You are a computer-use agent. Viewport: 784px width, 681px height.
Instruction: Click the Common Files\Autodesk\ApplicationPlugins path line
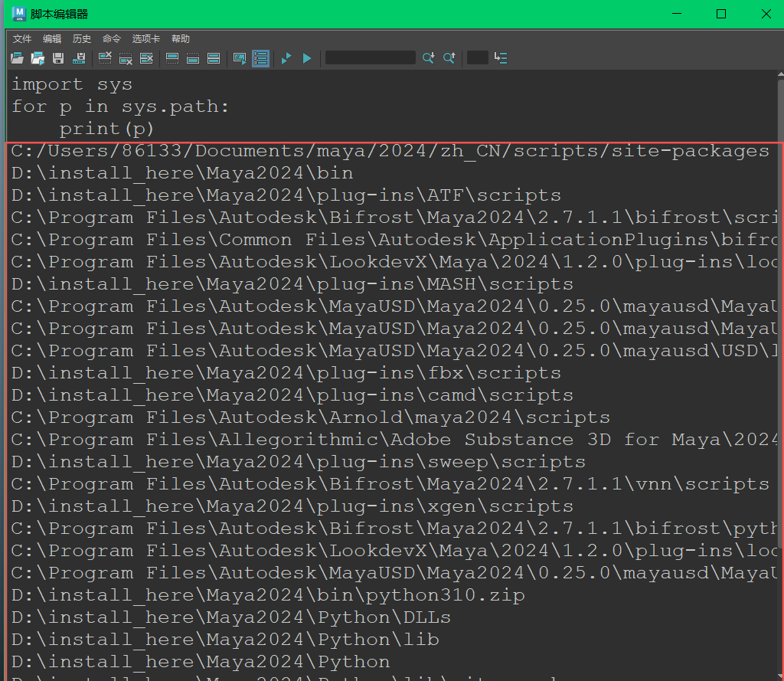394,239
